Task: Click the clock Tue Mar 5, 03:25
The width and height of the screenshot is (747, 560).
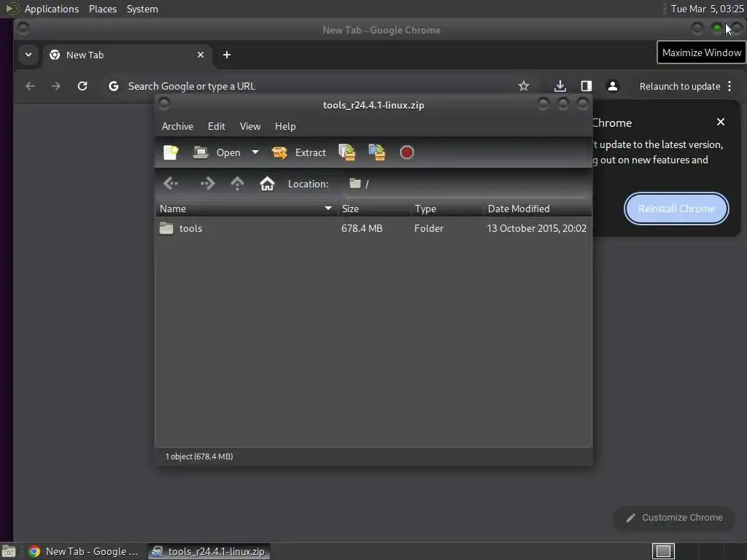Action: [707, 9]
